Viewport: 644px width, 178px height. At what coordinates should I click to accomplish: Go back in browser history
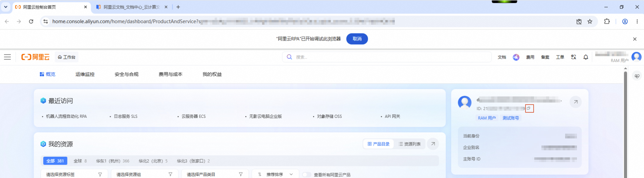(x=7, y=21)
